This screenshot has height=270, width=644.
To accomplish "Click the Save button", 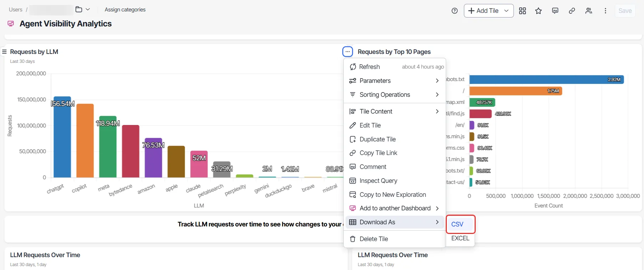I will tap(625, 11).
